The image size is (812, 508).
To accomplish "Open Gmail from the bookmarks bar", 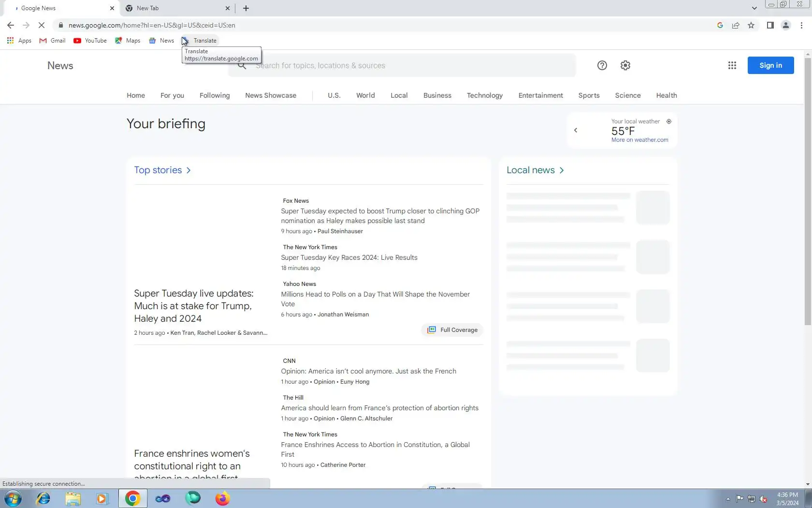I will point(52,41).
